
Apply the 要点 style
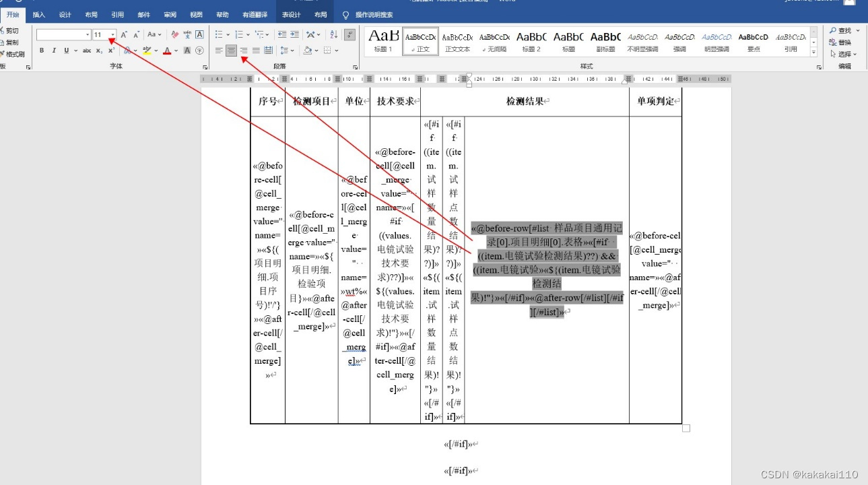tap(754, 41)
